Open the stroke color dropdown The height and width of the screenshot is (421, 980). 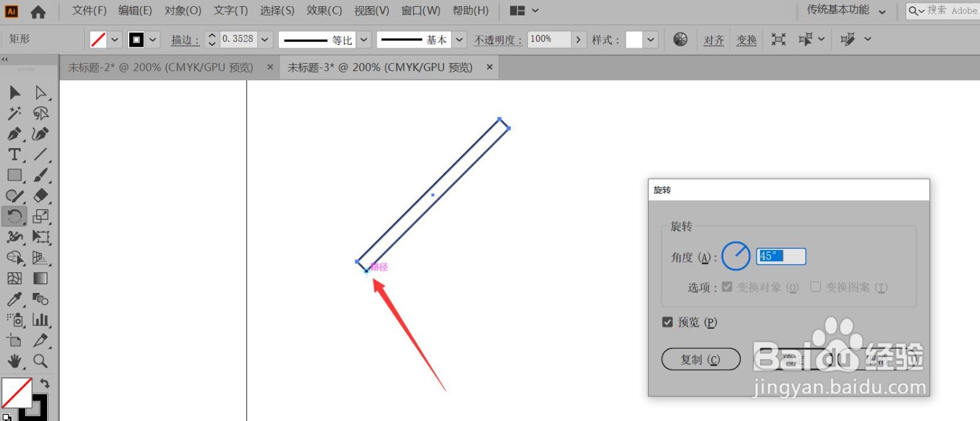click(153, 40)
